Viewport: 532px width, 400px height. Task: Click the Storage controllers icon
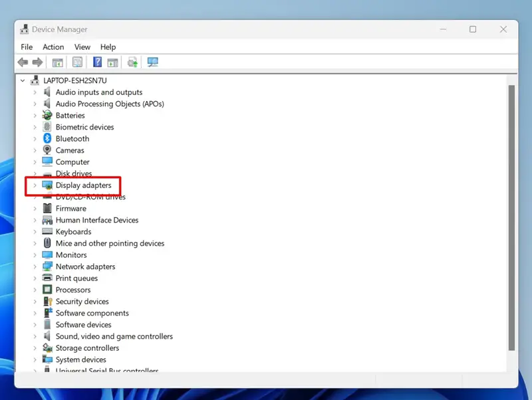47,348
